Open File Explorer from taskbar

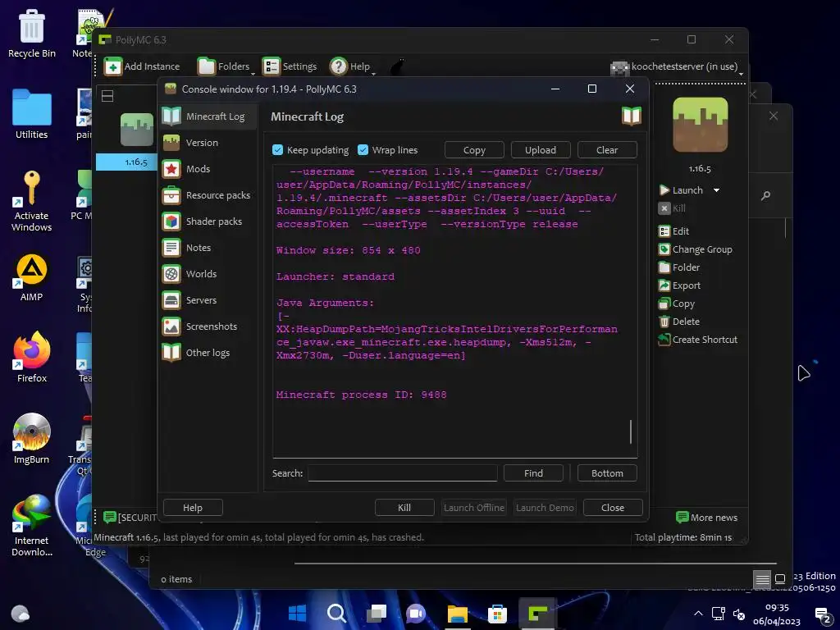(x=458, y=613)
